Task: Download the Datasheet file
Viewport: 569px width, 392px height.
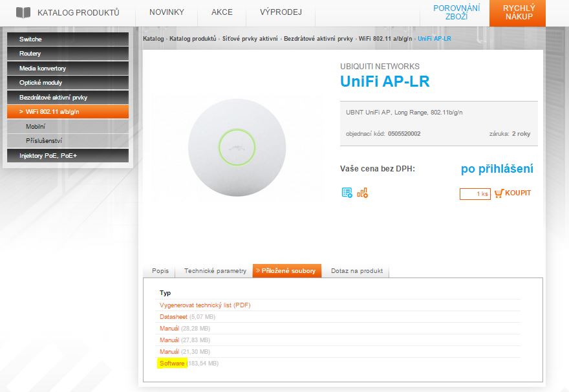Action: [173, 317]
